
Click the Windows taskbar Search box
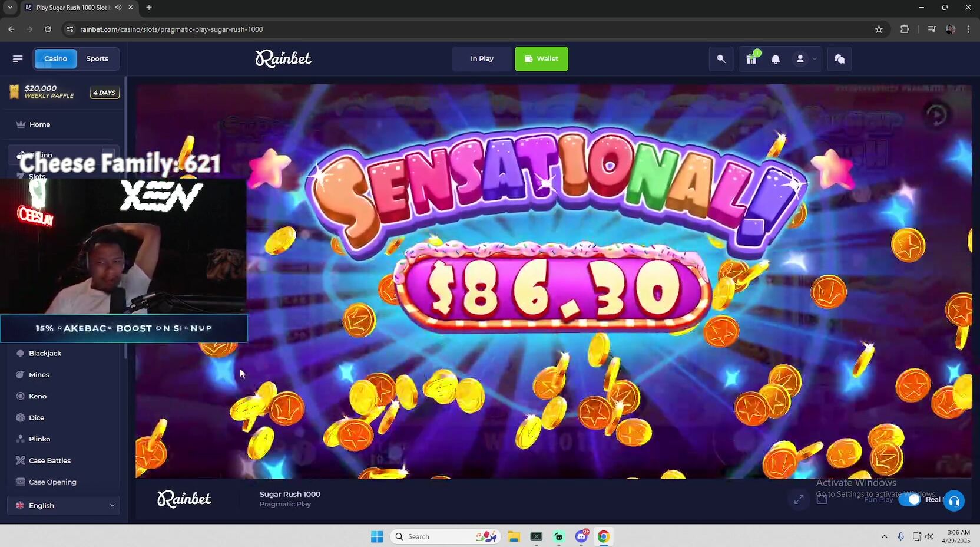pos(445,536)
